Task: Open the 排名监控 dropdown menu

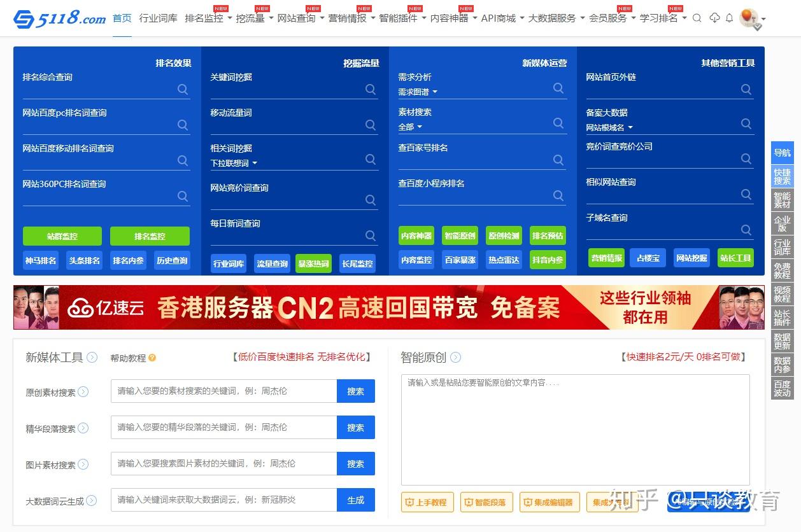Action: tap(208, 18)
